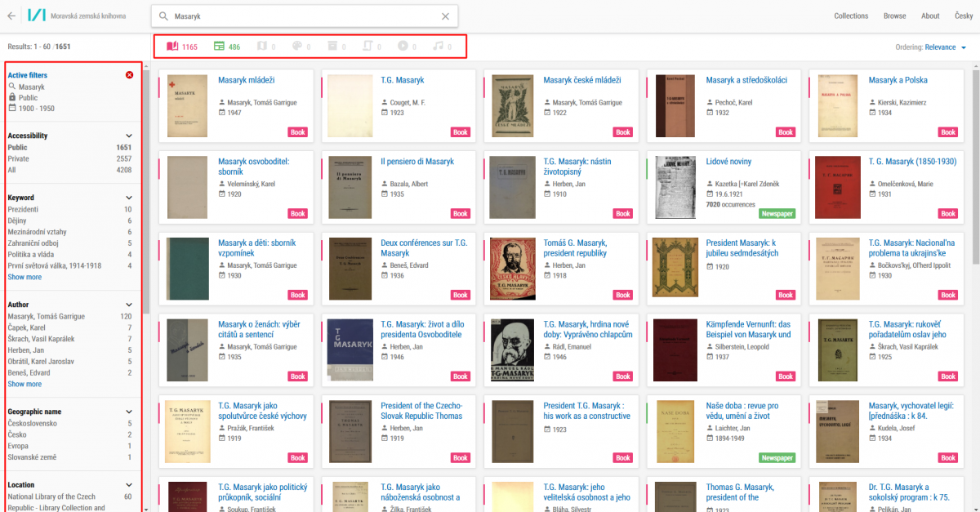The width and height of the screenshot is (980, 512).
Task: Open the About menu item
Action: point(930,16)
